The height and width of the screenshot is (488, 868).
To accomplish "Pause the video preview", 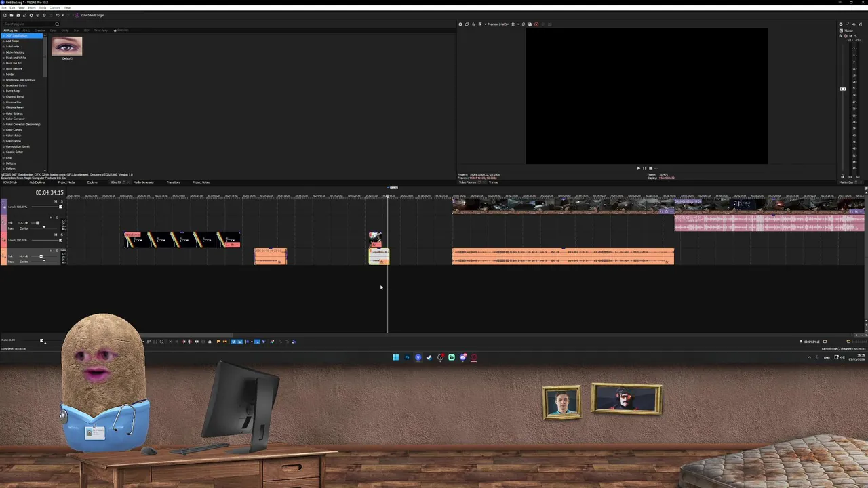I will [644, 168].
